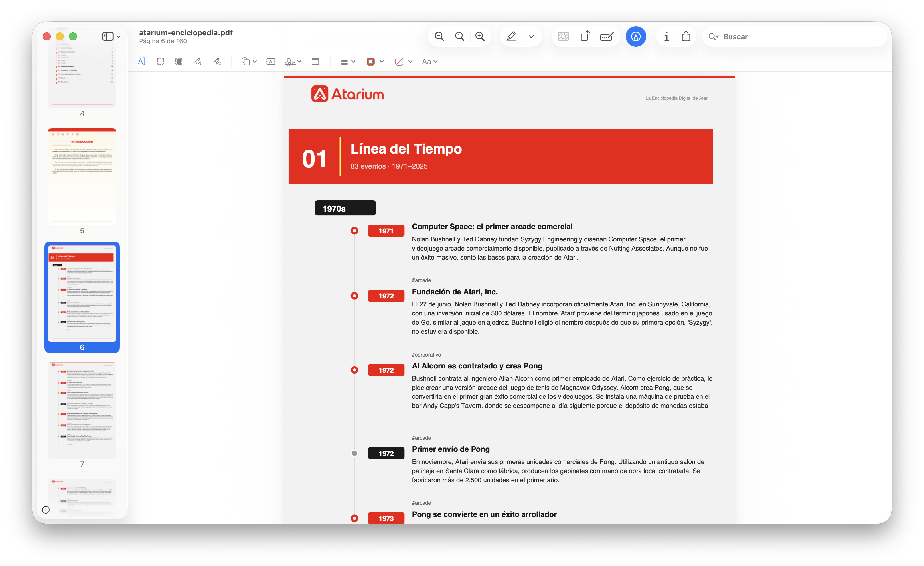This screenshot has height=566, width=924.
Task: Click heading 'Pong se convierte en un éxito arrollador'
Action: click(484, 514)
